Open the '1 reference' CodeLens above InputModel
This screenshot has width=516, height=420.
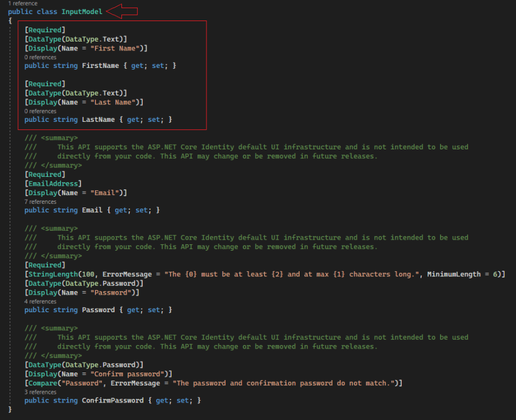point(23,4)
